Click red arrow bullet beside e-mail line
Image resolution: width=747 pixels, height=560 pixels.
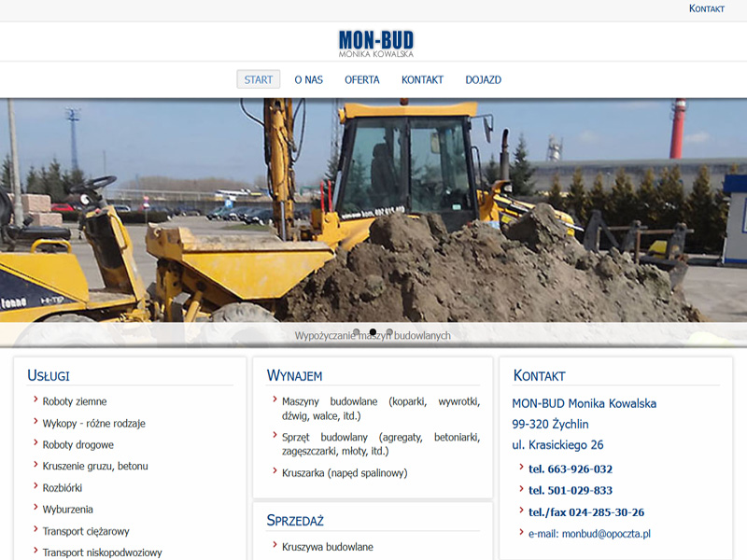[x=521, y=531]
